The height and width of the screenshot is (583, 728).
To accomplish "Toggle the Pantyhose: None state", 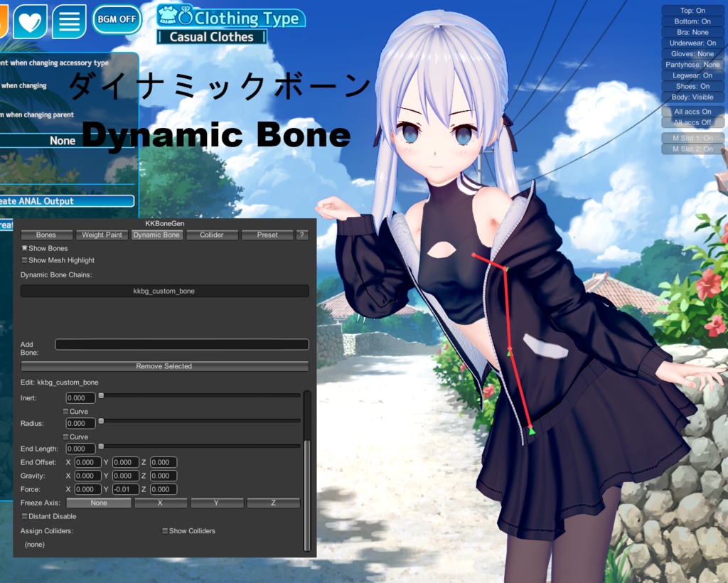I will pos(692,65).
